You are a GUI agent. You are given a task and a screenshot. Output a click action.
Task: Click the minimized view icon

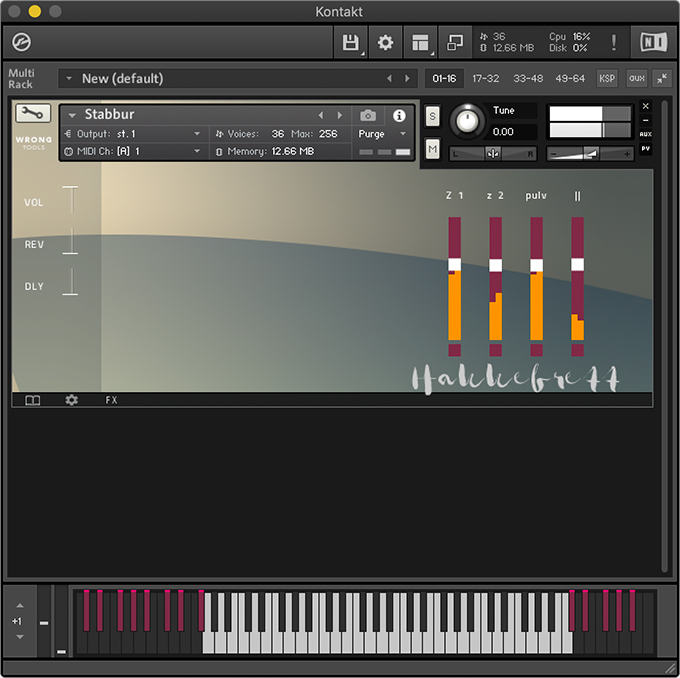tap(455, 43)
